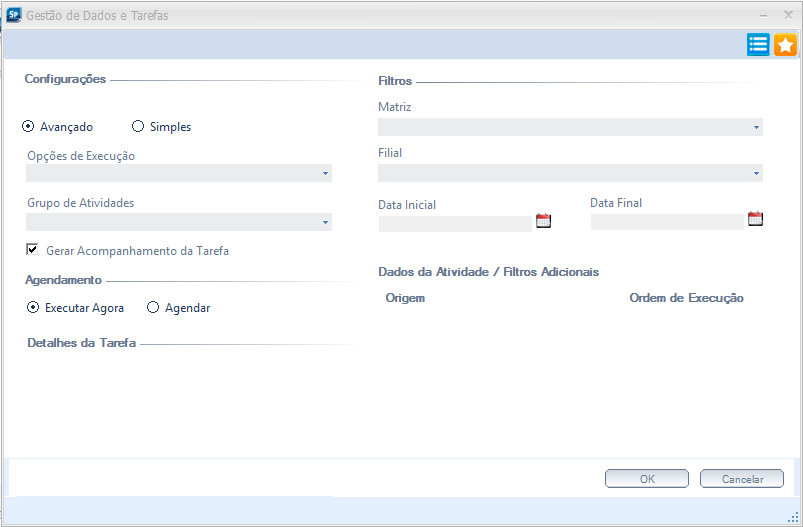Minimize the Gestão de Dados e Tarefas window
This screenshot has height=527, width=803.
click(764, 16)
